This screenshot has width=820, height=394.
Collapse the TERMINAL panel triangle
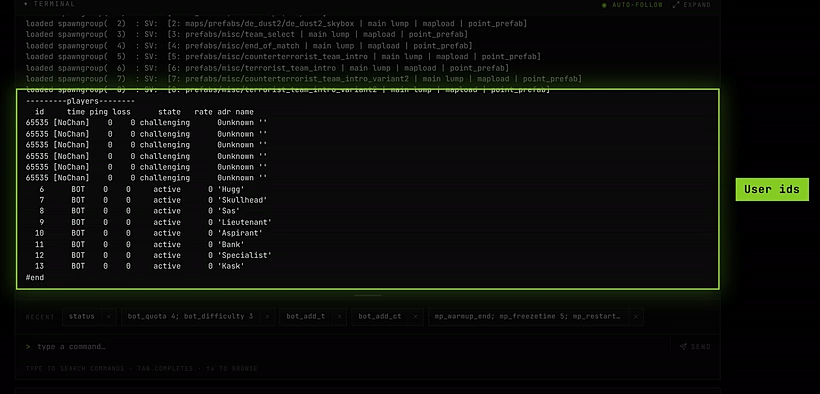(x=26, y=4)
